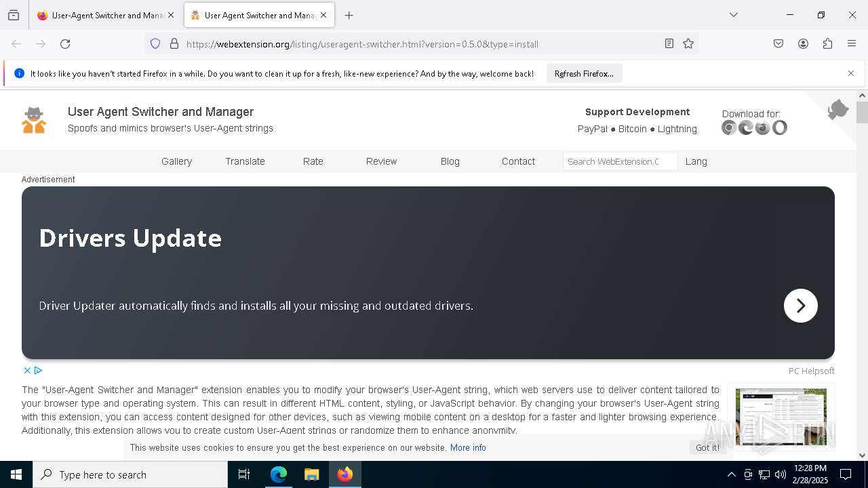
Task: Open Firefox View recent browsing
Action: [x=14, y=15]
